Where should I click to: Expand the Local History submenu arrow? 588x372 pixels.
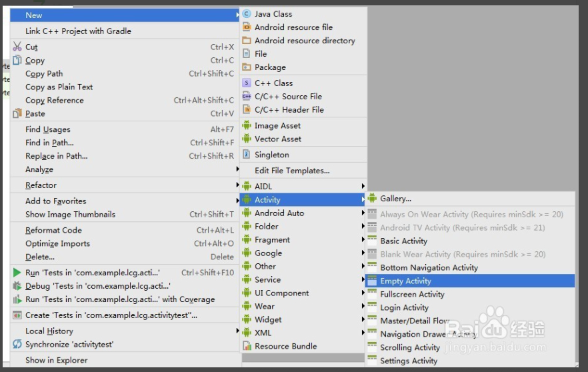click(x=237, y=331)
